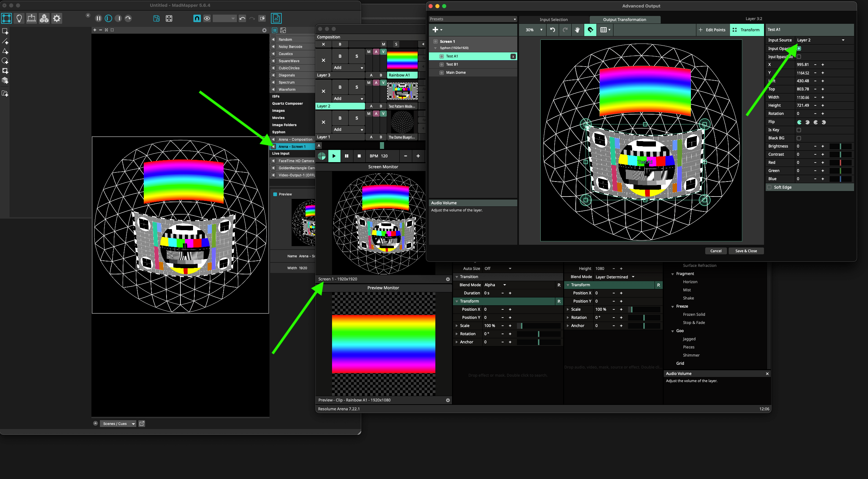This screenshot has height=479, width=868.
Task: Adjust the Brightness slider in Advanced Output
Action: [840, 146]
